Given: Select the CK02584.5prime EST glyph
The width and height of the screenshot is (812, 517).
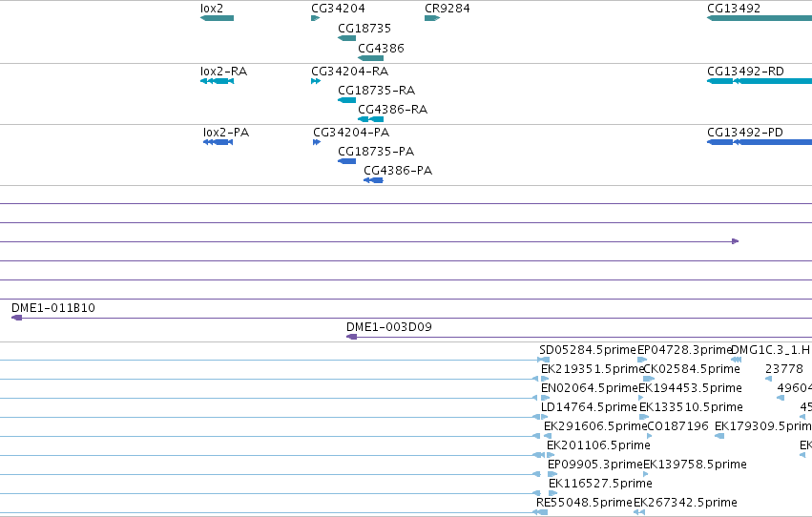Looking at the screenshot, I should (x=648, y=379).
